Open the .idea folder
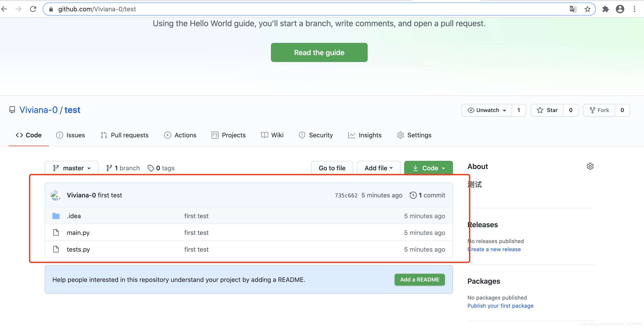This screenshot has height=328, width=644. click(x=74, y=216)
